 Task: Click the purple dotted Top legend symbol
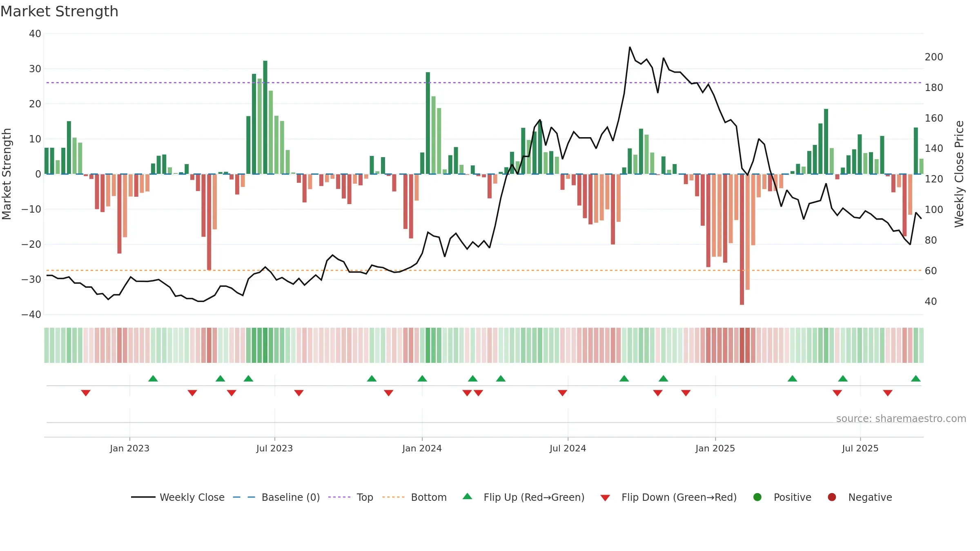(339, 497)
